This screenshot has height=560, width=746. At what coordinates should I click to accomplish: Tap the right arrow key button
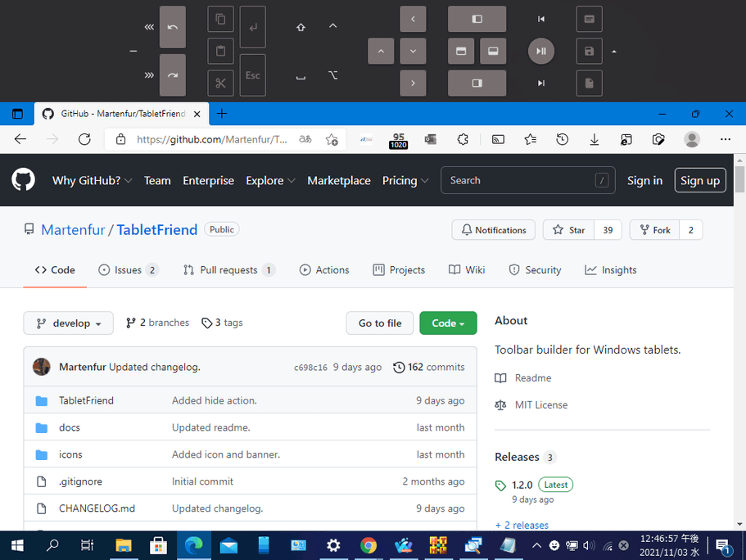pyautogui.click(x=413, y=84)
